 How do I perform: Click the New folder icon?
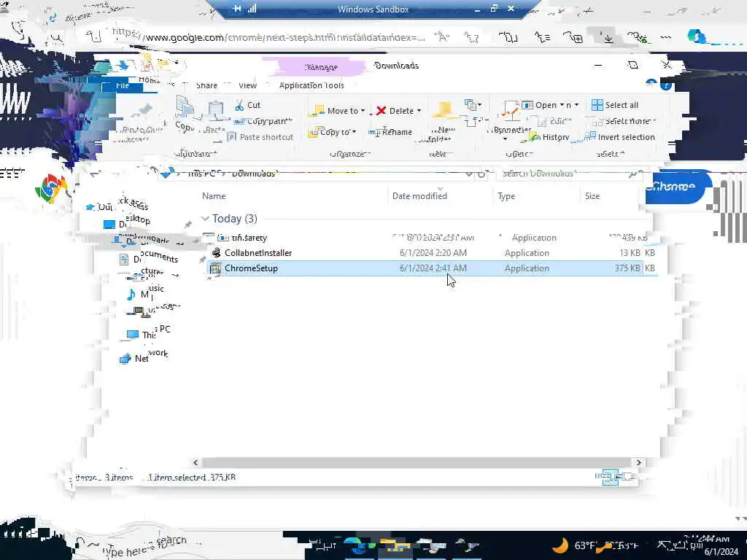(x=444, y=110)
